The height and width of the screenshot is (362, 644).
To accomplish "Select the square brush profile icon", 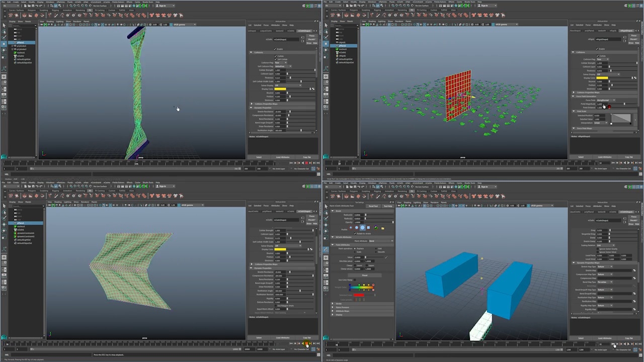I will (368, 228).
